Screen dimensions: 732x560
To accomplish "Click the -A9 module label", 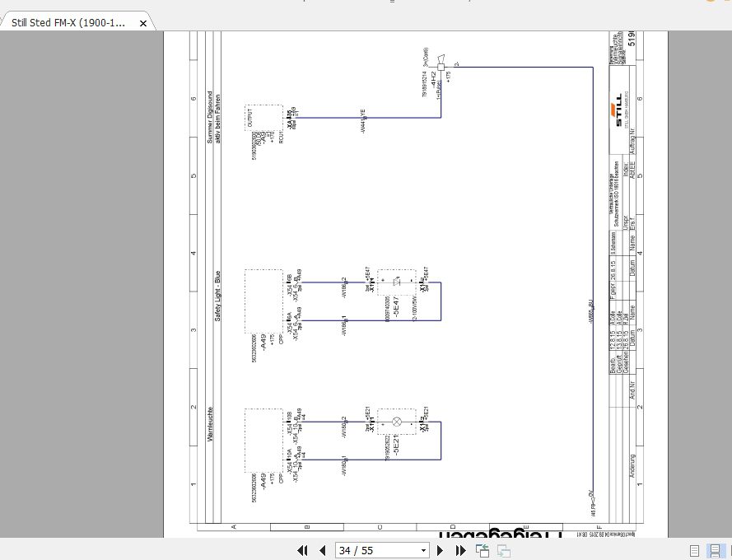I will (263, 137).
